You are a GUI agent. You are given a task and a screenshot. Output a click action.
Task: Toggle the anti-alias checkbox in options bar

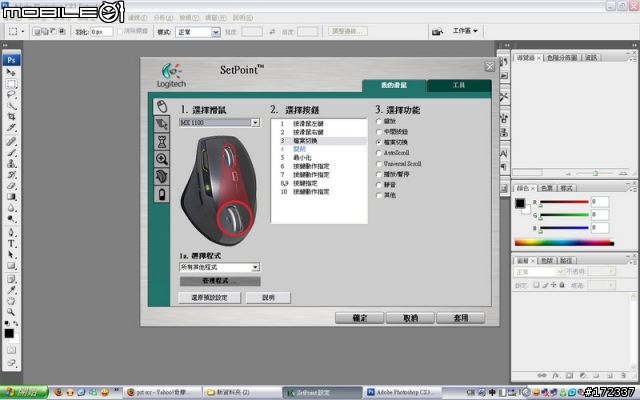click(120, 31)
